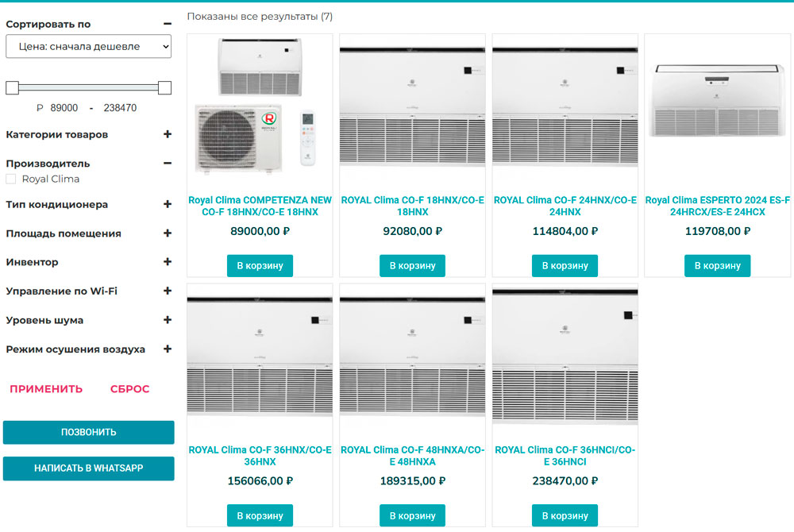The height and width of the screenshot is (532, 794).
Task: Click СБРОС to reset filters
Action: tap(129, 389)
